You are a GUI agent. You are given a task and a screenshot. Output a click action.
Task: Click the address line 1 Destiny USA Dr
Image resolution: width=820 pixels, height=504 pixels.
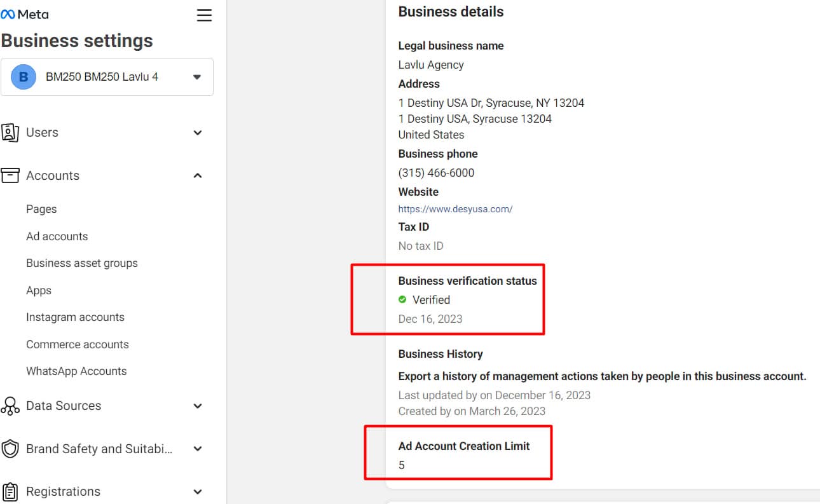tap(491, 103)
